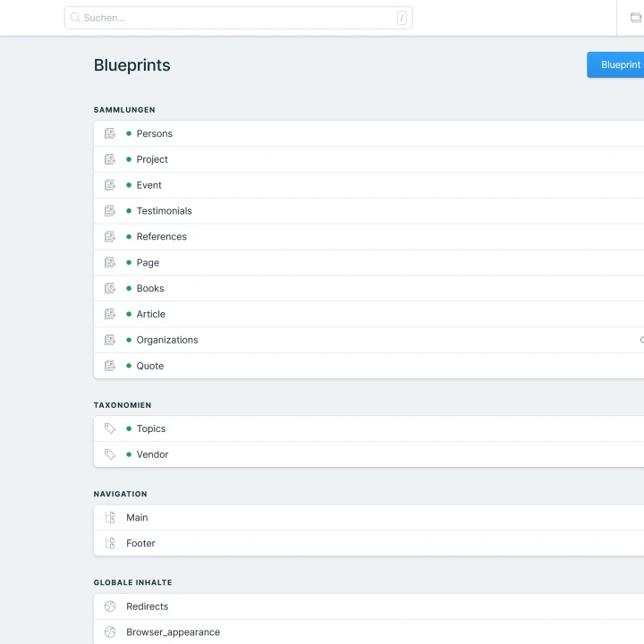Open the Quote blueprint
Viewport: 644px width, 644px height.
150,366
